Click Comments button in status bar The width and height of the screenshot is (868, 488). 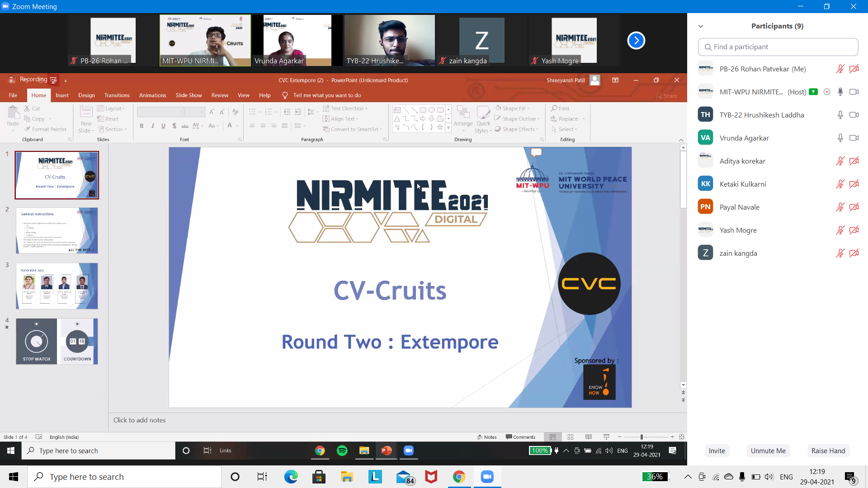click(x=521, y=437)
